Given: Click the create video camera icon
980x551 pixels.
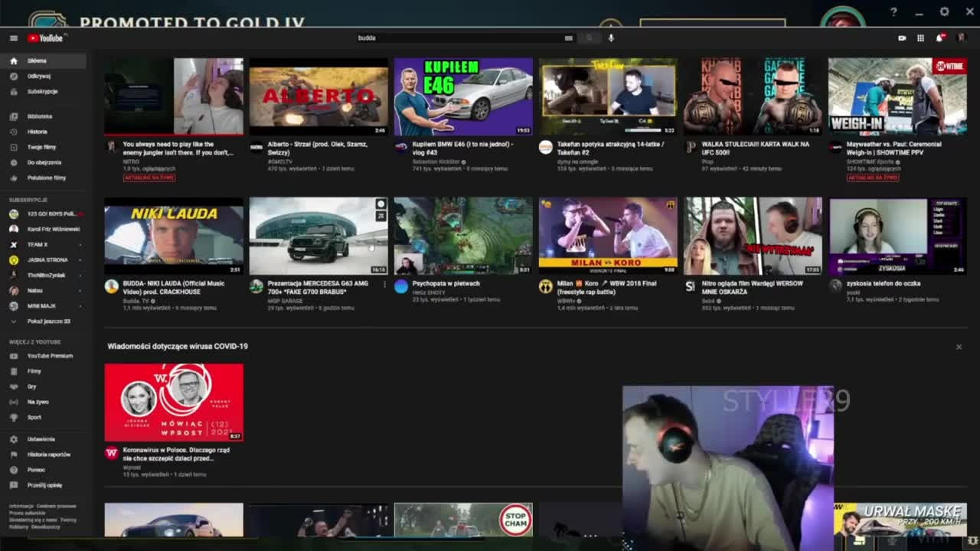Looking at the screenshot, I should pos(902,37).
